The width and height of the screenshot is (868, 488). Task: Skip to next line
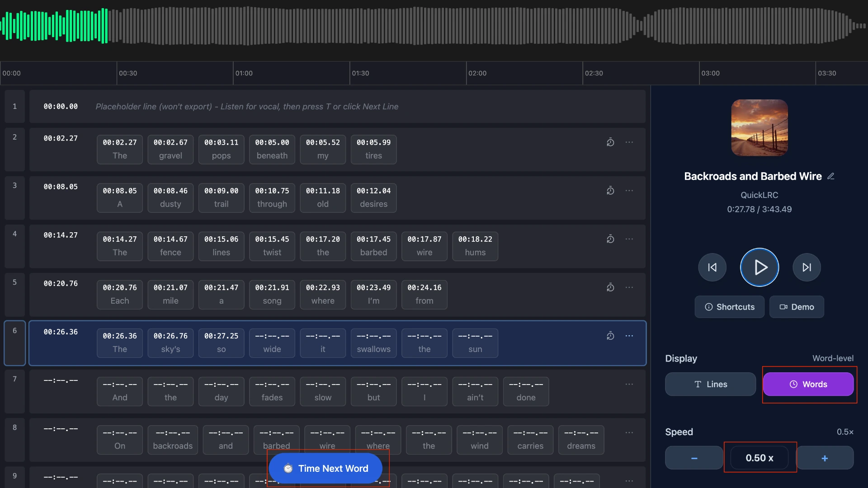[807, 267]
